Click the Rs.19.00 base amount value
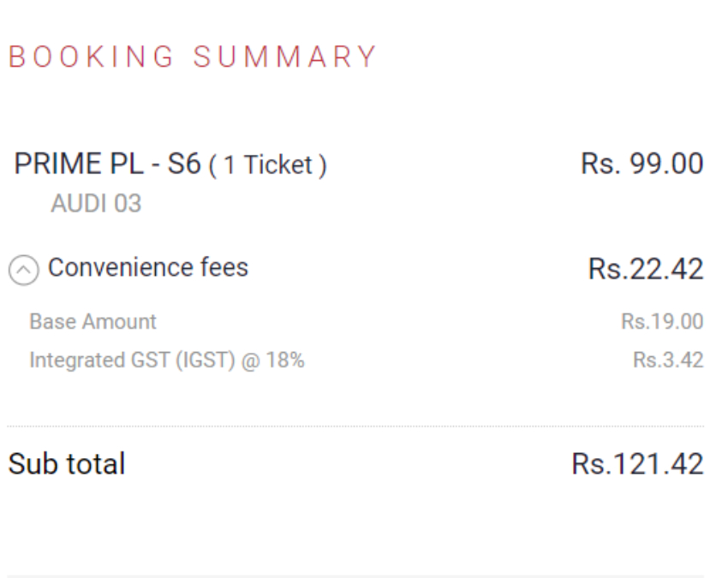This screenshot has height=578, width=728. [x=662, y=323]
